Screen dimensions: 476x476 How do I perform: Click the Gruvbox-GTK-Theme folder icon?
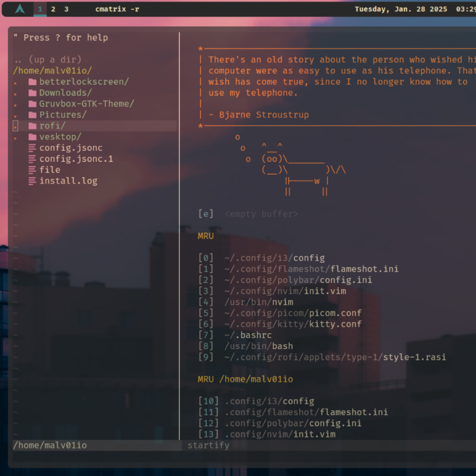coord(33,104)
